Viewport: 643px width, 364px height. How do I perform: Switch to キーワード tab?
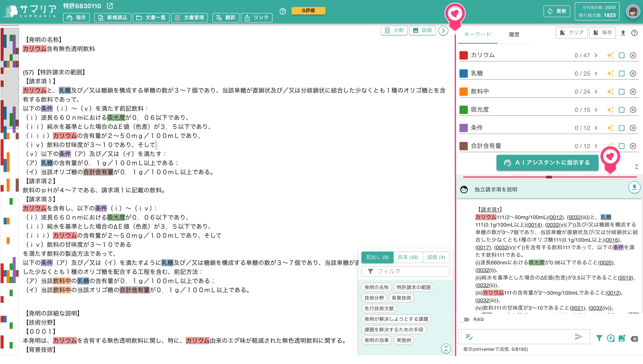[x=477, y=35]
